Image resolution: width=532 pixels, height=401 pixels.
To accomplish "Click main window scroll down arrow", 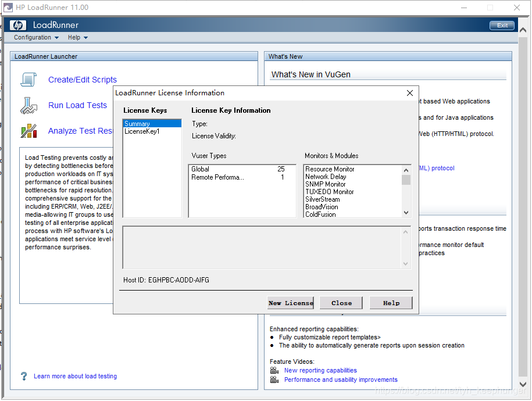I will pyautogui.click(x=523, y=384).
